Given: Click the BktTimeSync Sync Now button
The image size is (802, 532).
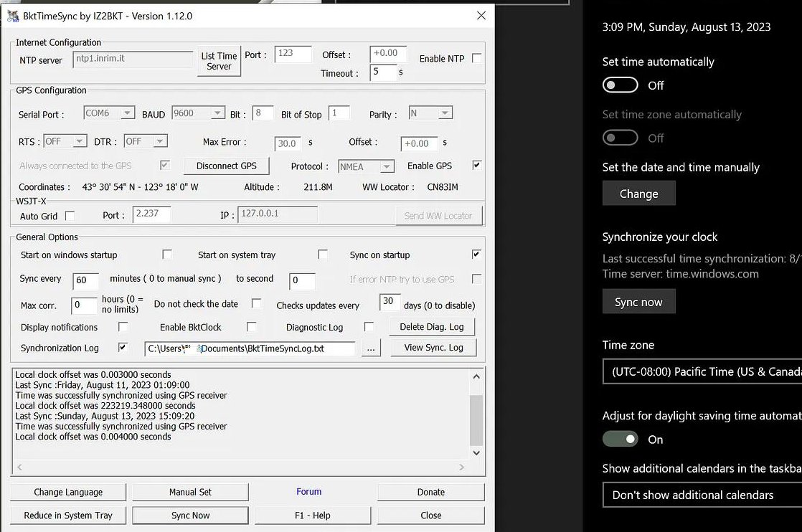Looking at the screenshot, I should (190, 516).
